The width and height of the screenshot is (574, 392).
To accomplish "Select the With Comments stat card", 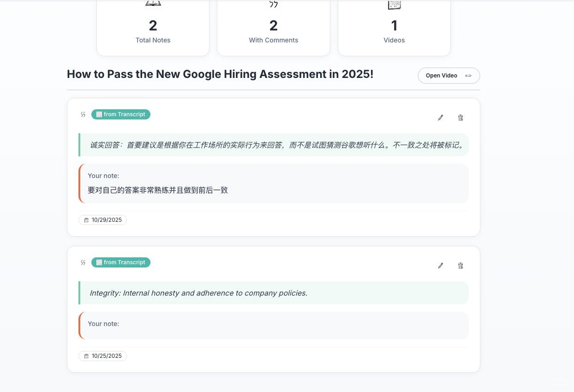I will [x=274, y=28].
